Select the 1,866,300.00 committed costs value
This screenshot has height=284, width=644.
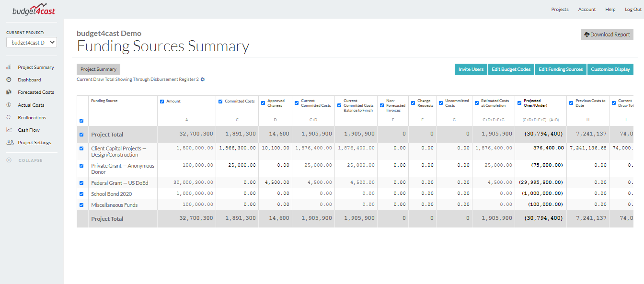click(x=238, y=148)
